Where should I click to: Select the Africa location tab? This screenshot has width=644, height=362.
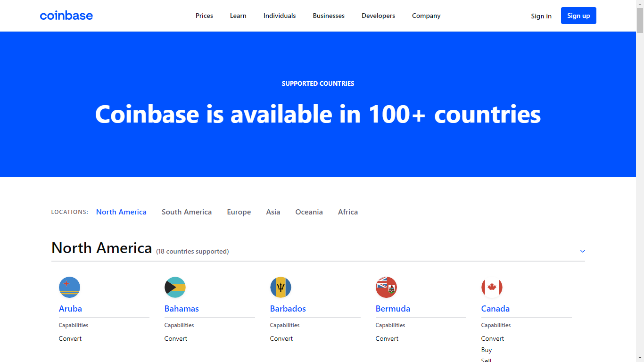(348, 212)
